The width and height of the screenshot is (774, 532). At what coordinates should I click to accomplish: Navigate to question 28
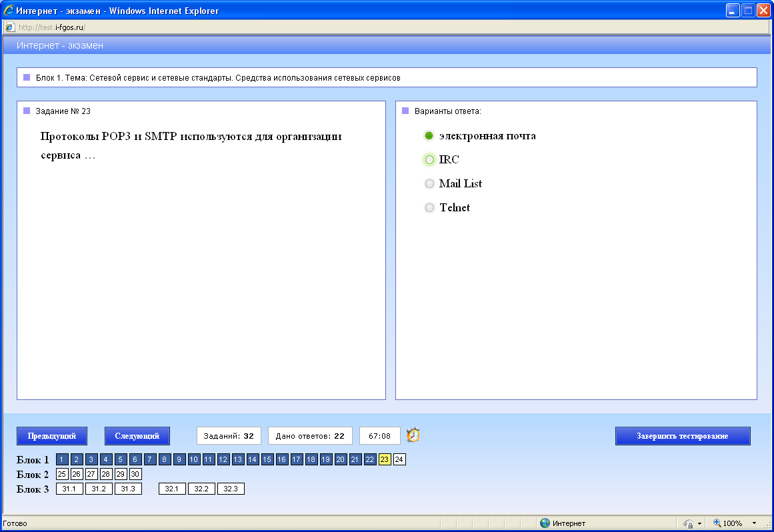pos(105,474)
